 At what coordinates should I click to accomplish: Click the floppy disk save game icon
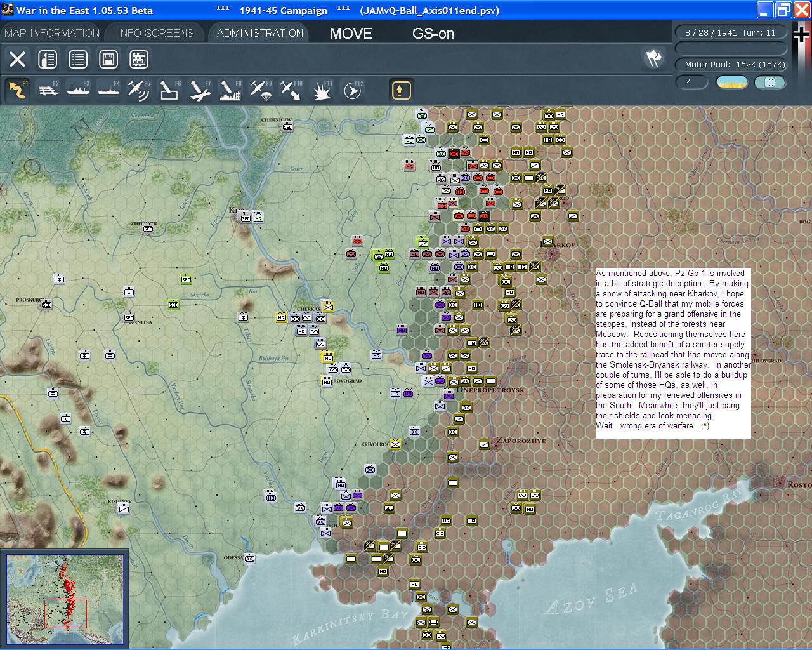[108, 59]
